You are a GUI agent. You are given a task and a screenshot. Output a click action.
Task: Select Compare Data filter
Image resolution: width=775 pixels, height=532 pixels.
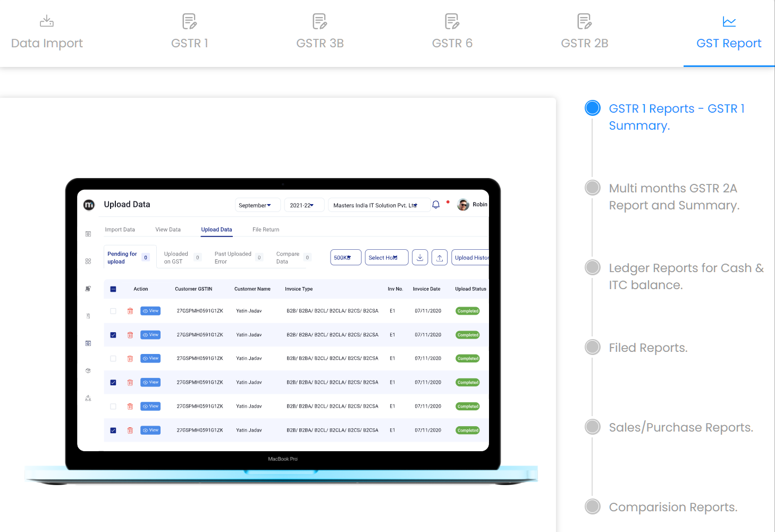click(293, 257)
